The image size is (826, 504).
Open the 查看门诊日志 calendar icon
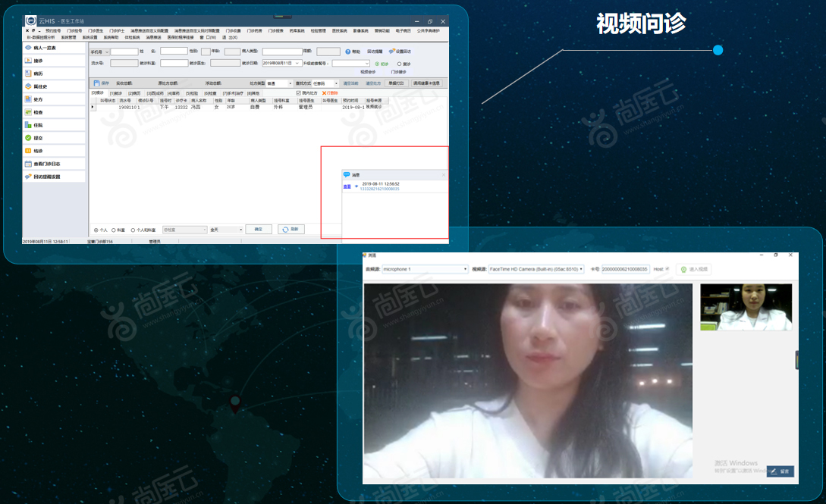point(29,164)
